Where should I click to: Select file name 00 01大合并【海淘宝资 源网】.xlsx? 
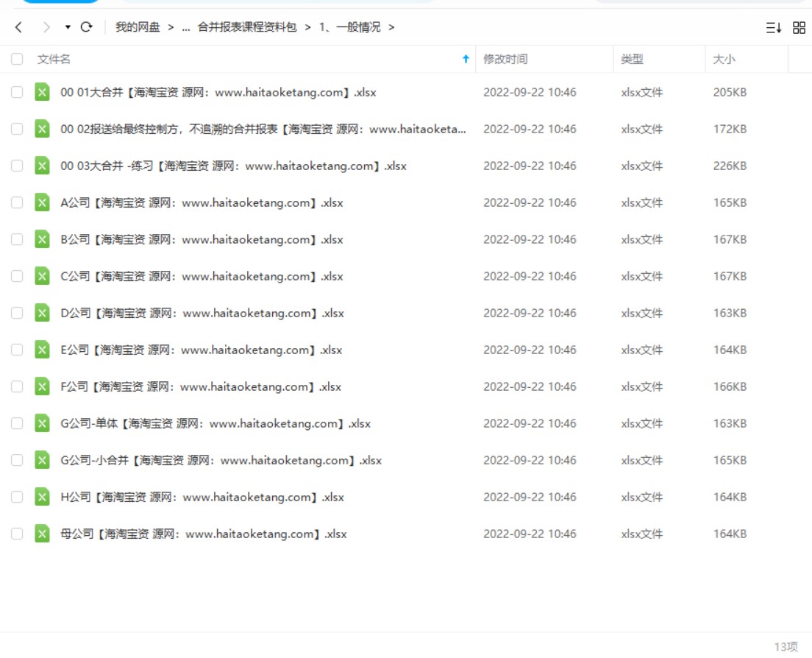[x=218, y=92]
